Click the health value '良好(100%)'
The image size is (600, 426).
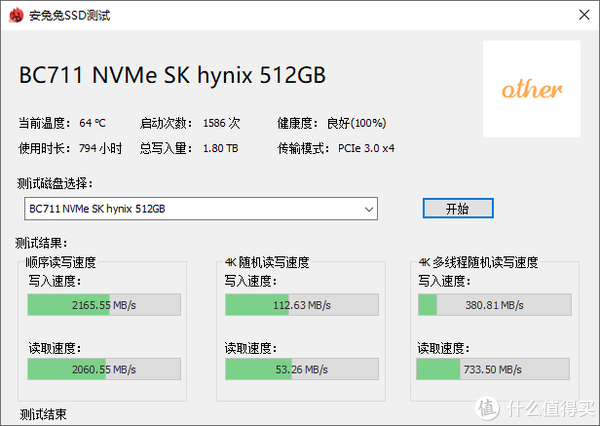point(356,123)
